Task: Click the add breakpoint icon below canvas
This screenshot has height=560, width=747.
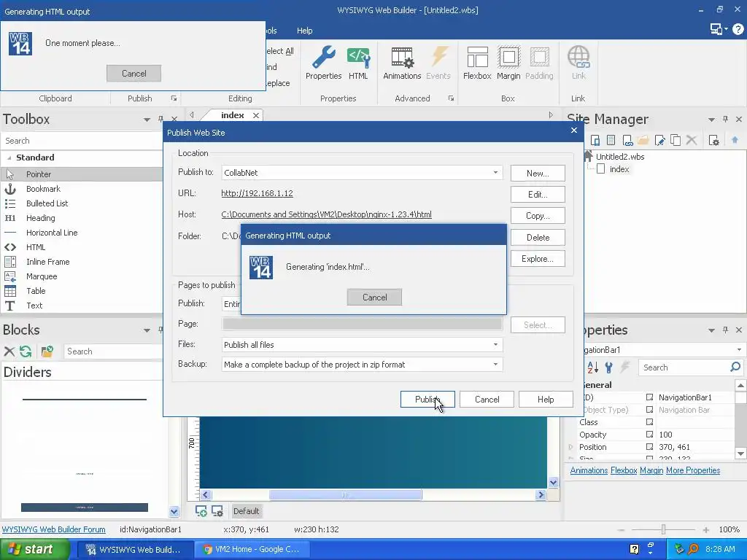Action: [201, 511]
